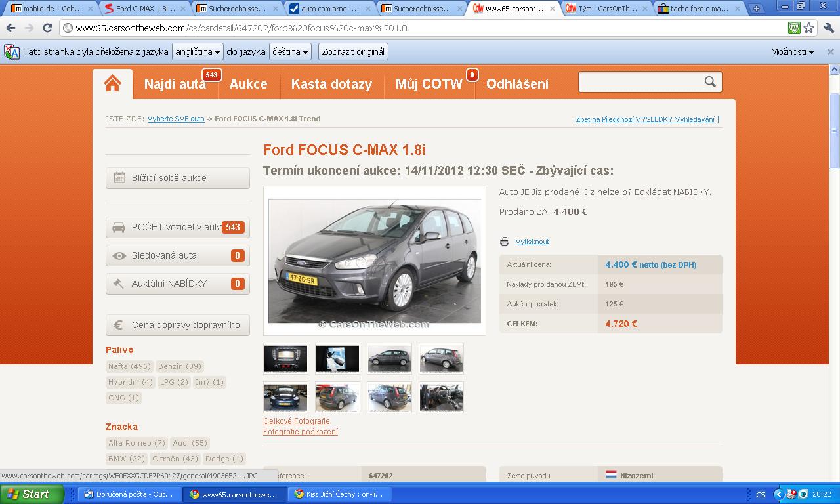This screenshot has width=840, height=504.
Task: Click the printer icon beside Vytisknout
Action: coord(504,241)
